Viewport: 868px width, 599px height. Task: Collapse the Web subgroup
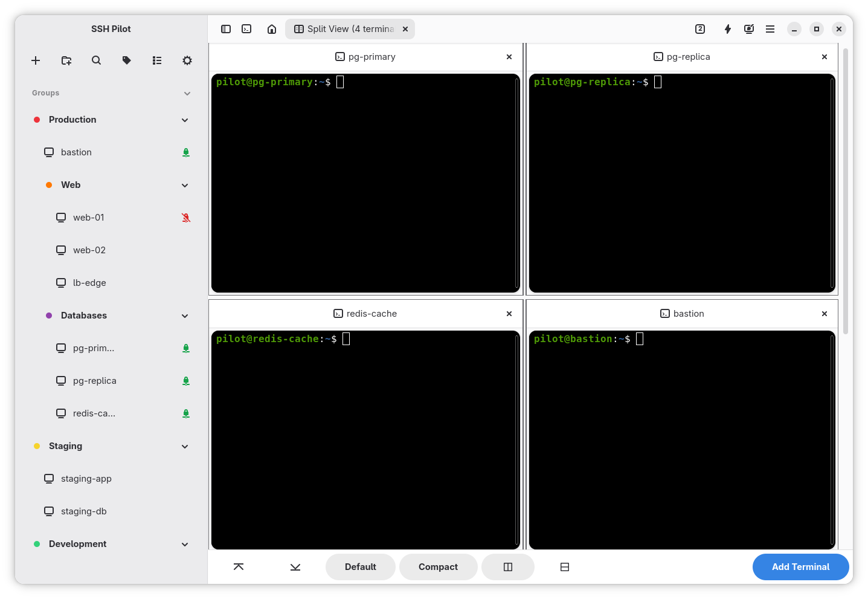click(x=185, y=185)
